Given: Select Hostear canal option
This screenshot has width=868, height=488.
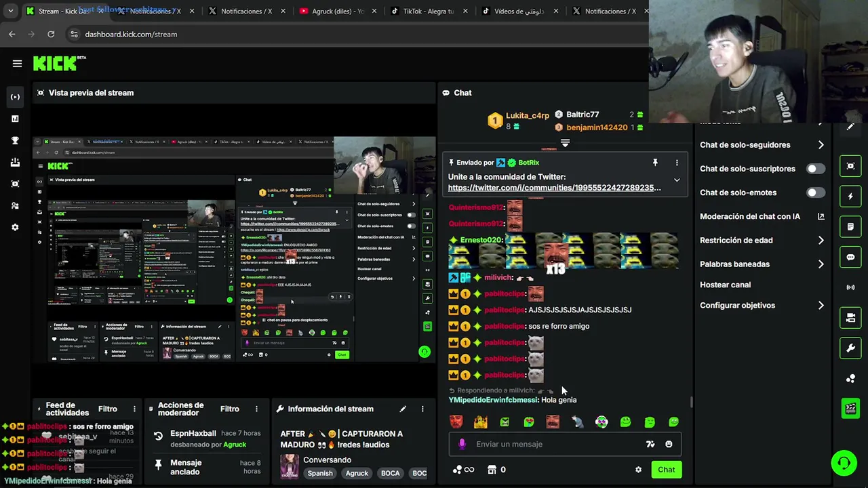Looking at the screenshot, I should [x=725, y=285].
